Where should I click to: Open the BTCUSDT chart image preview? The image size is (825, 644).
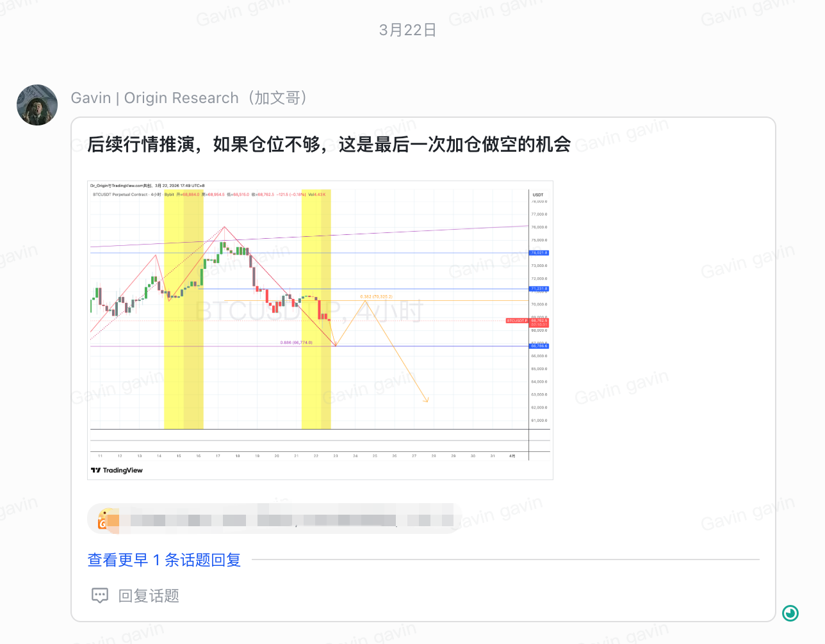[x=320, y=330]
